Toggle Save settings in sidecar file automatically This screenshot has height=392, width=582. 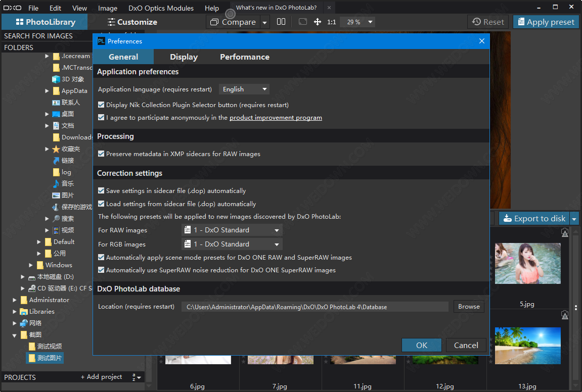pos(101,190)
